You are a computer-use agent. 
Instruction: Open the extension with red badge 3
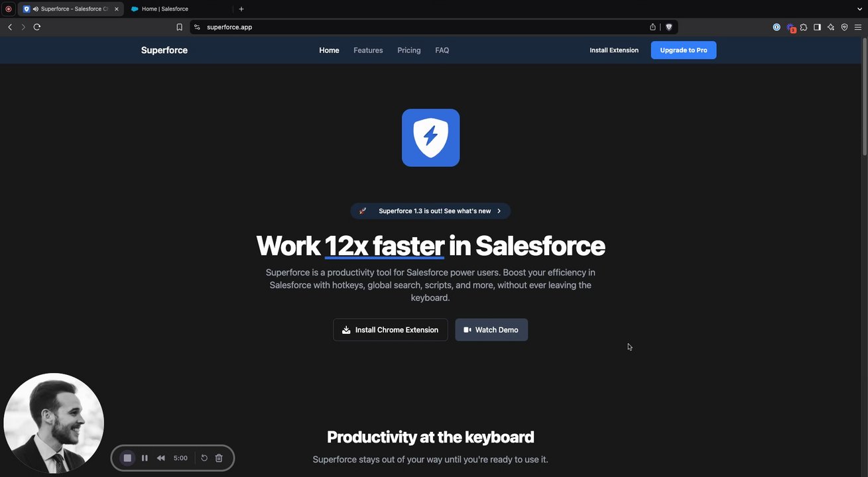click(x=790, y=28)
